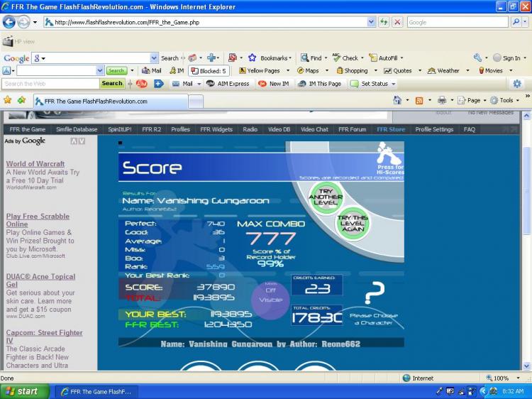
Task: Click the Print icon in command bar
Action: point(442,101)
